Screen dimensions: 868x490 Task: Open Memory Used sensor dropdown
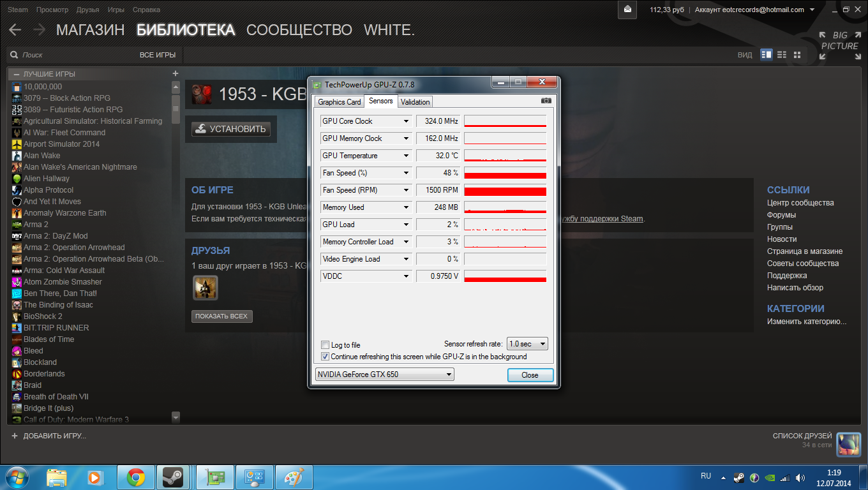(x=406, y=207)
